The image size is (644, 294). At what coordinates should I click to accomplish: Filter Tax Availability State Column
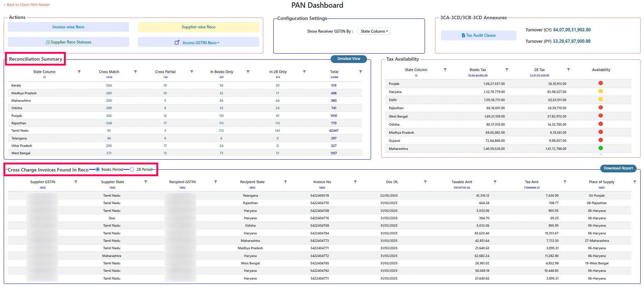[445, 70]
